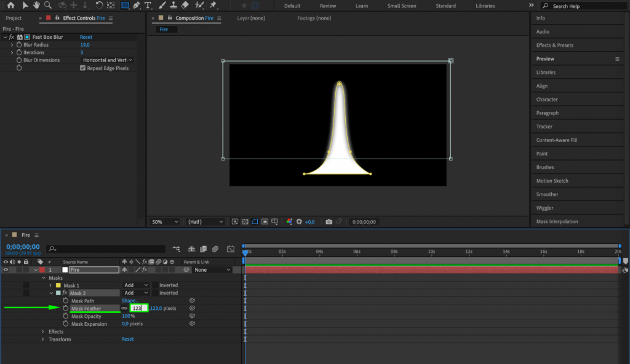The width and height of the screenshot is (630, 364).
Task: Select the Hand tool
Action: (x=36, y=6)
